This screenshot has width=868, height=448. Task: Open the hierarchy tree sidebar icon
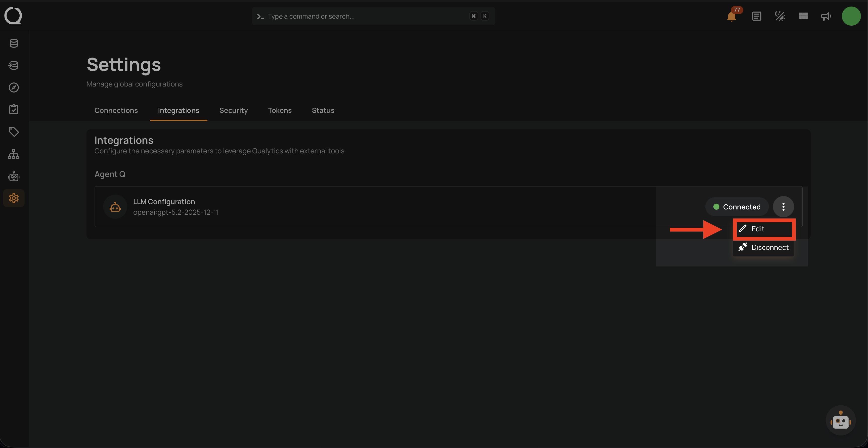(14, 154)
